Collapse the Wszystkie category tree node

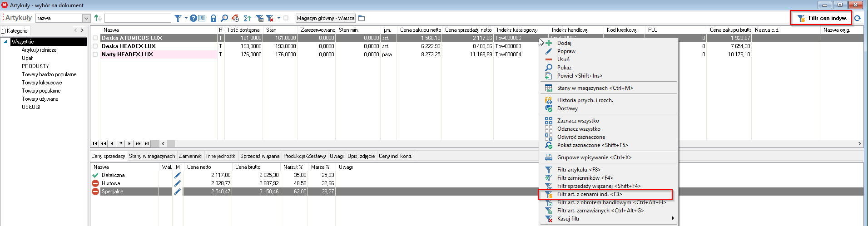(5, 42)
